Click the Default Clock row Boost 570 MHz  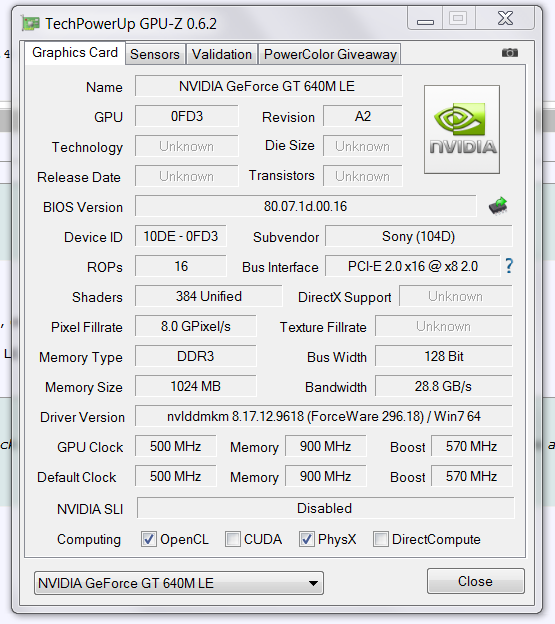(471, 476)
